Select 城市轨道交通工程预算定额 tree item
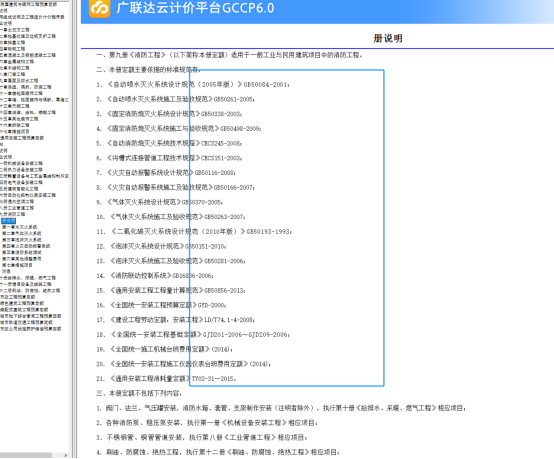554x459 pixels. pos(26,322)
